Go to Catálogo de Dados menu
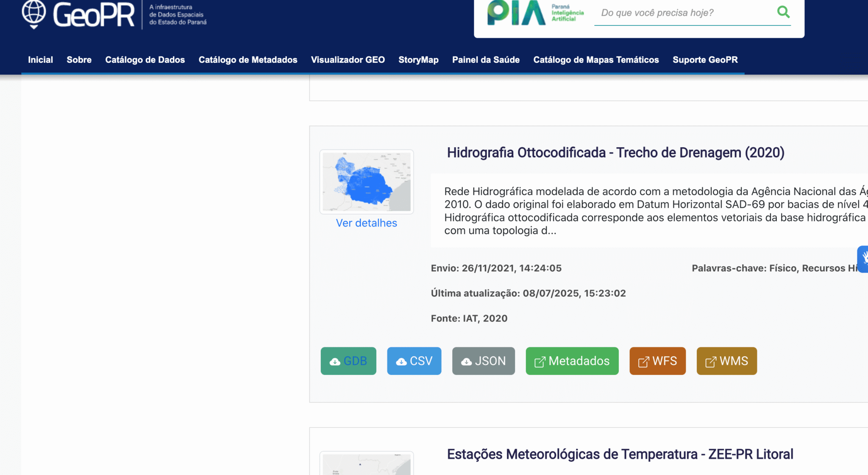The height and width of the screenshot is (475, 868). point(145,60)
